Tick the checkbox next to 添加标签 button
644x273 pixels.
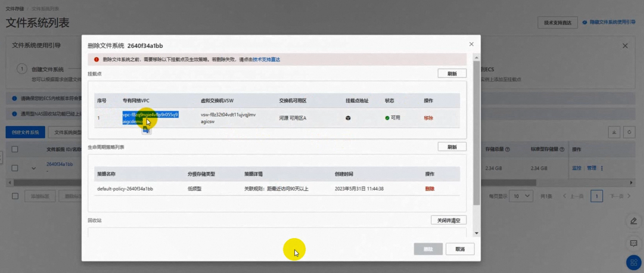pos(15,196)
